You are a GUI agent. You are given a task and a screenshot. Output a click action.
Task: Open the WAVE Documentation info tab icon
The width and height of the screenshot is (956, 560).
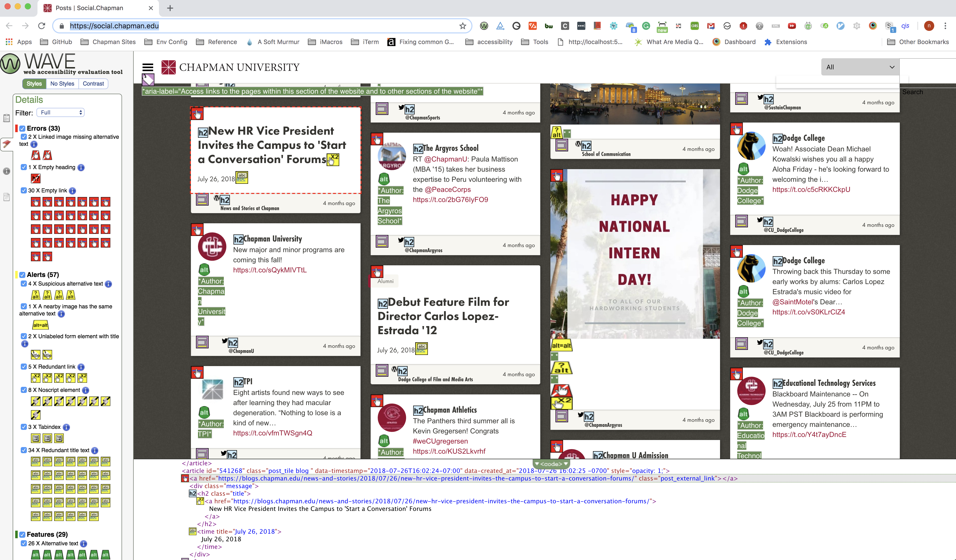pos(6,171)
